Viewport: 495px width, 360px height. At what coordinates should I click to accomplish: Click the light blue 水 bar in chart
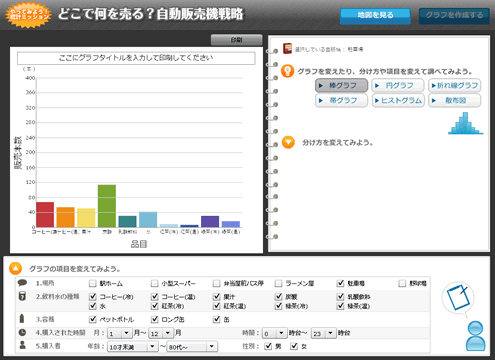(148, 219)
